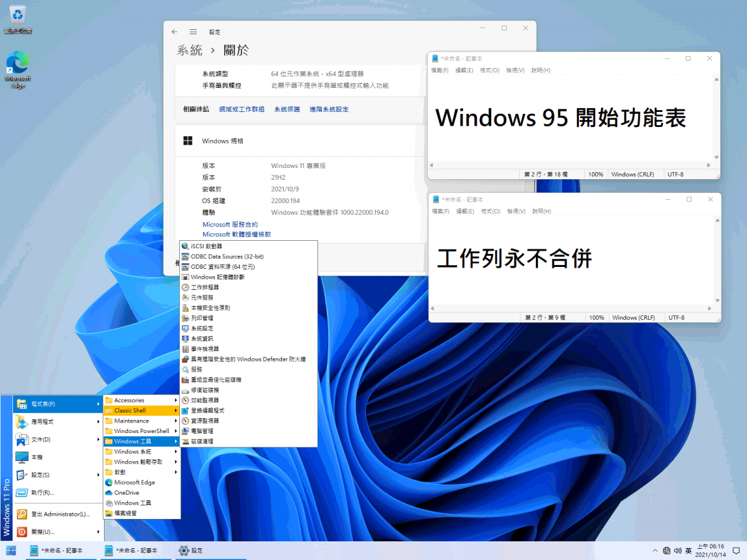Open 本機安全性原則 in the tools menu

[248, 307]
